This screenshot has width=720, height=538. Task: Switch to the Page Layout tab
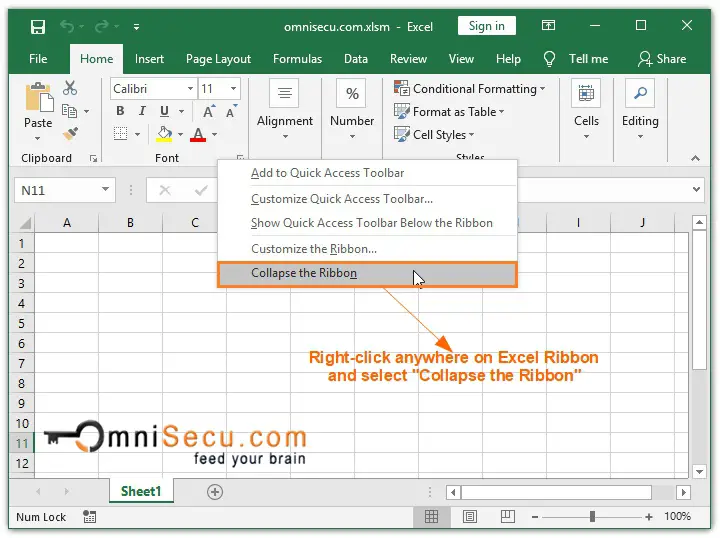pyautogui.click(x=218, y=59)
